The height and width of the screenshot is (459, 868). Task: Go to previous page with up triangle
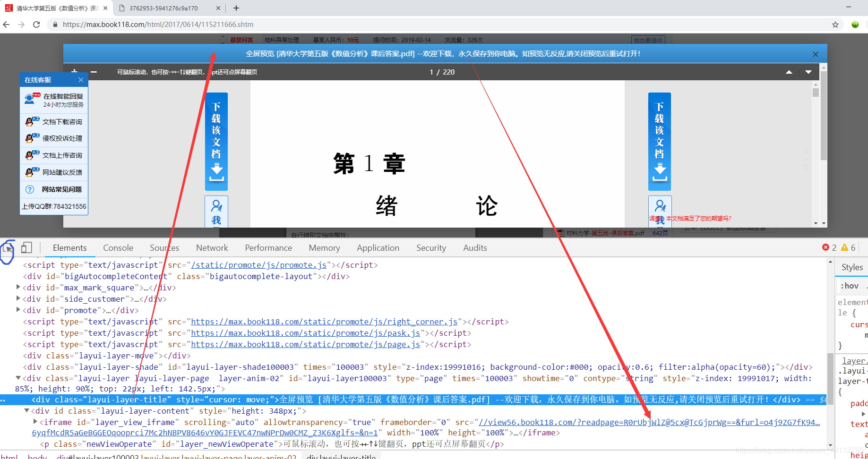pos(789,72)
